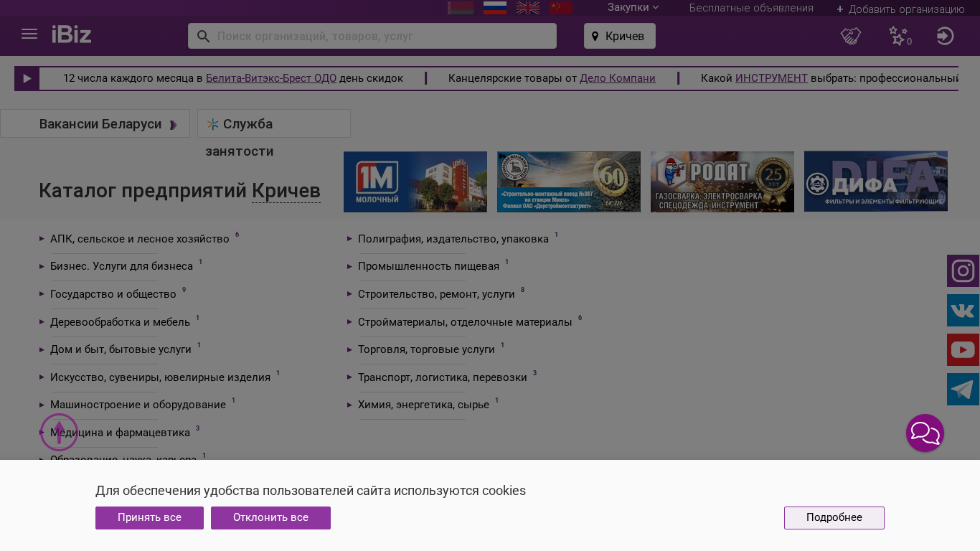Click scroll-to-top arrow button

point(59,433)
